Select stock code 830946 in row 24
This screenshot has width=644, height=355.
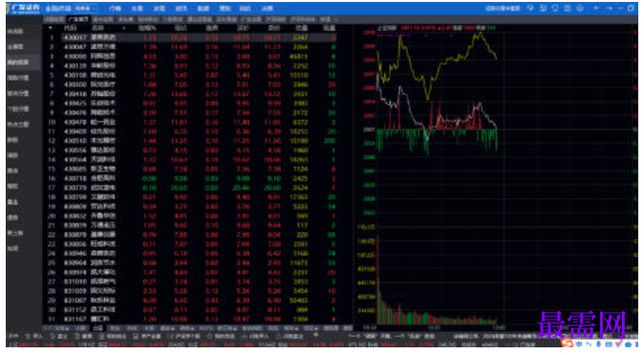pyautogui.click(x=75, y=253)
